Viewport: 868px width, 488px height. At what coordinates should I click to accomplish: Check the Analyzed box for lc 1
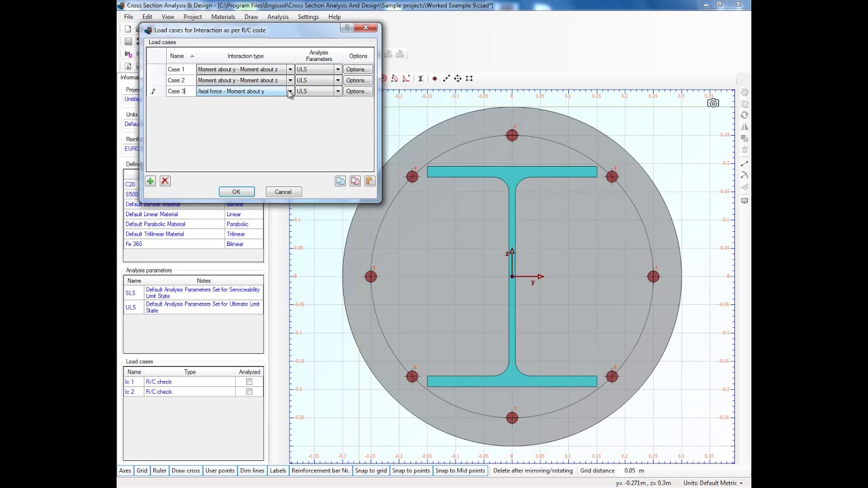point(249,382)
